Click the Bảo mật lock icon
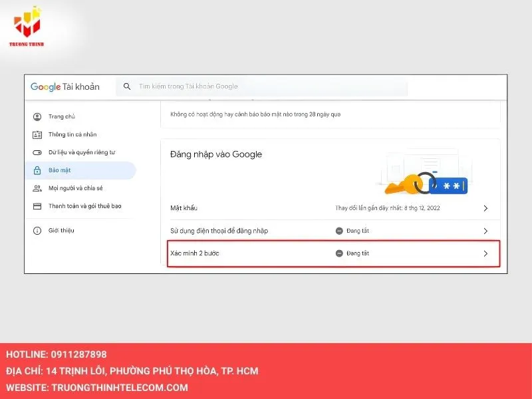The height and width of the screenshot is (399, 532). click(37, 170)
